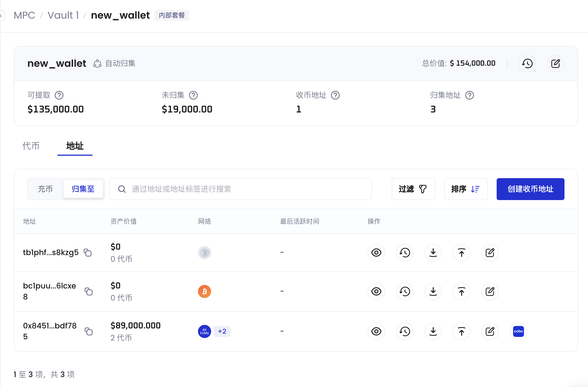Click $19,000.00 unswept amount
588x387 pixels.
click(187, 109)
